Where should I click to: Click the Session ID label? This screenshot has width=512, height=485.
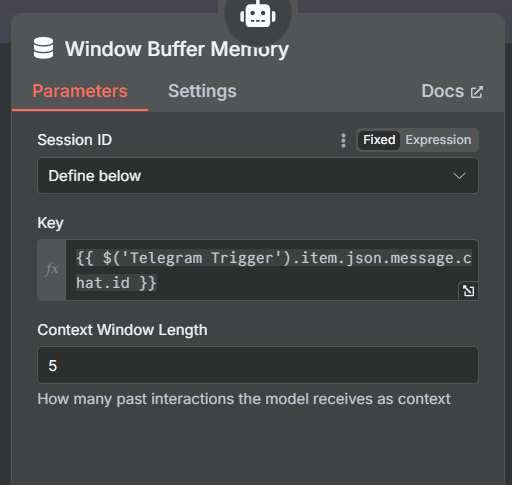(75, 140)
